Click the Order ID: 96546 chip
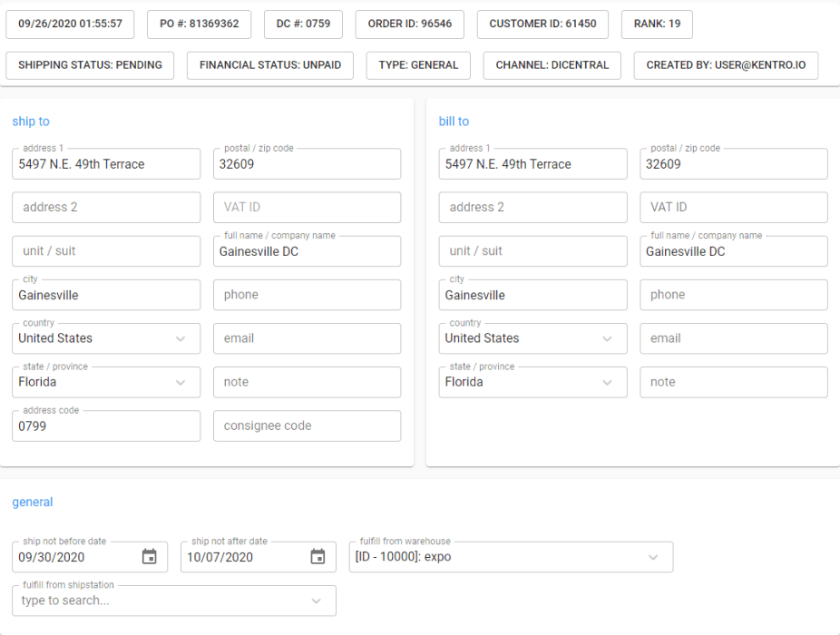This screenshot has width=840, height=635. (410, 24)
